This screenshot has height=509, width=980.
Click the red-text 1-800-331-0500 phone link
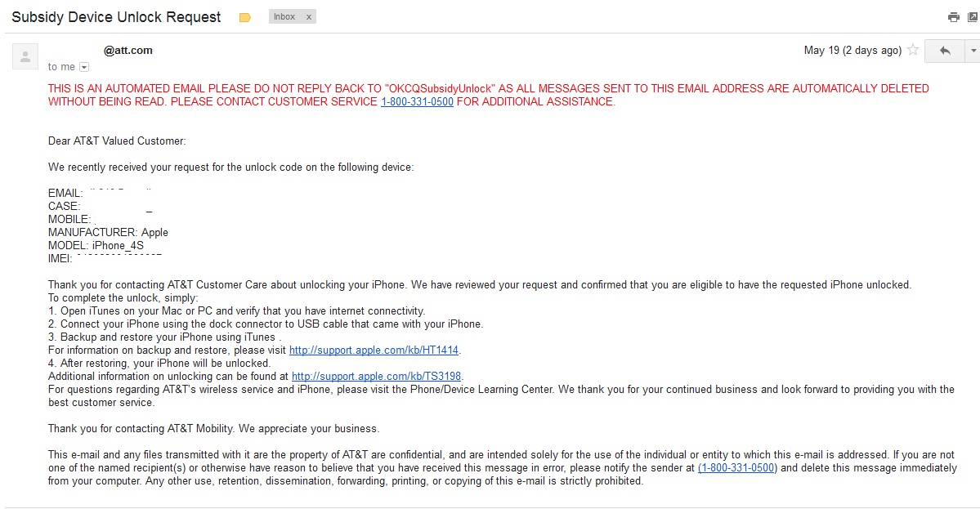417,102
